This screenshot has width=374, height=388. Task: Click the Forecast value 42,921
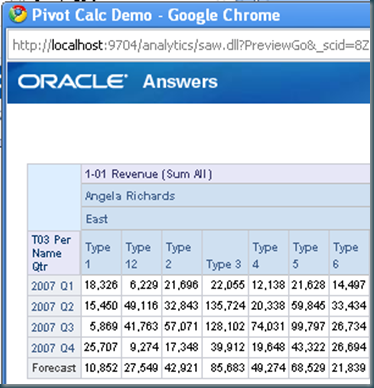click(x=182, y=368)
